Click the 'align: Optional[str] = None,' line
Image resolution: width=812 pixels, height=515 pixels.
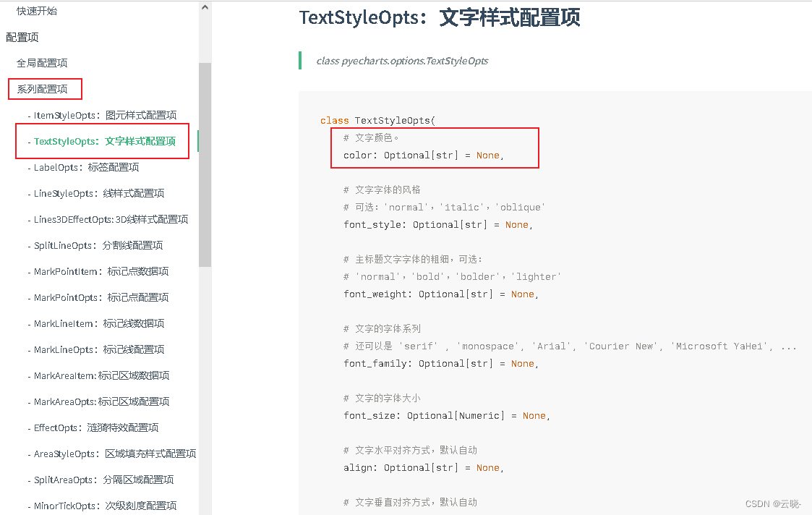(x=423, y=467)
